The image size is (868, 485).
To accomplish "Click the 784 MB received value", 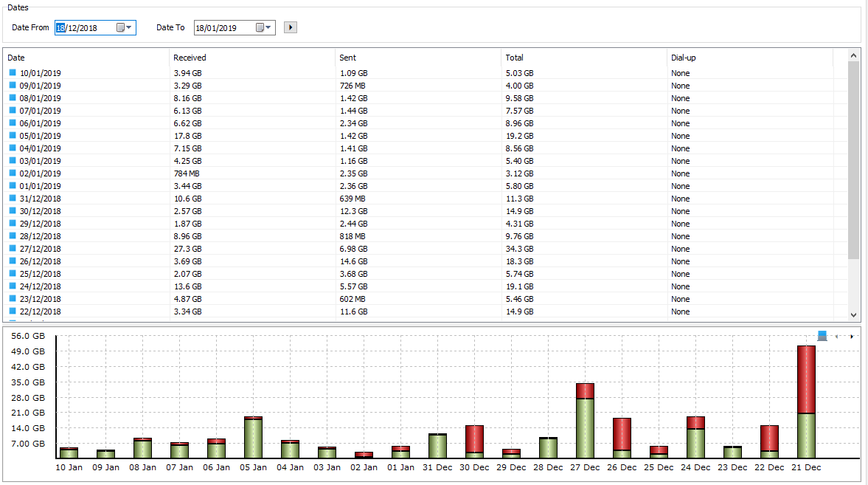I will tap(187, 173).
